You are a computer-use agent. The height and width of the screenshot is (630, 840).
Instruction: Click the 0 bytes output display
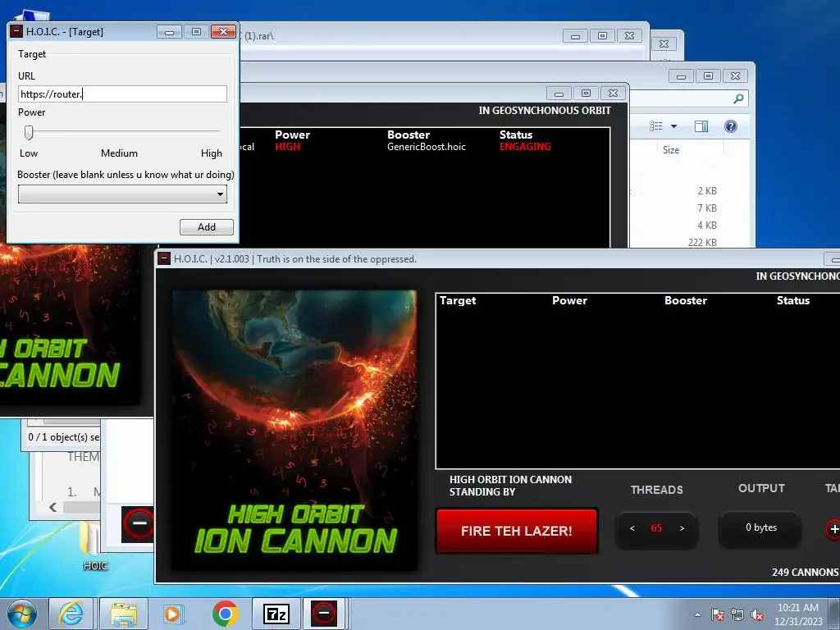[760, 527]
